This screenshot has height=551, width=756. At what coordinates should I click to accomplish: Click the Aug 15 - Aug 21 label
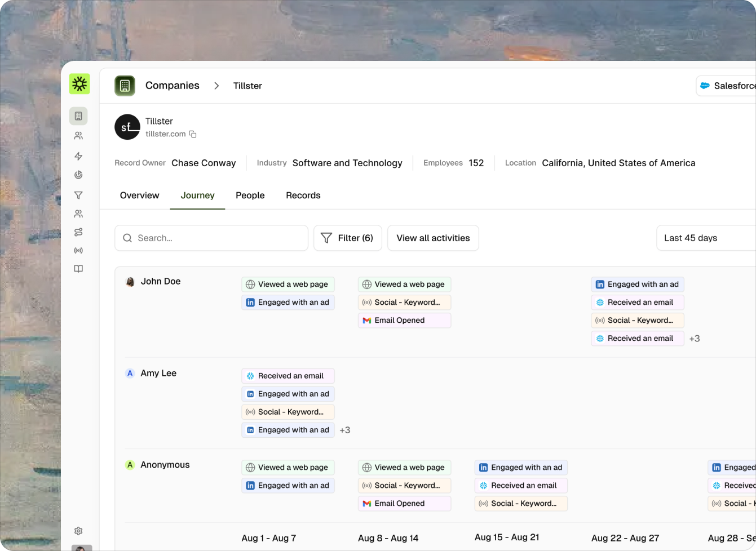[x=507, y=537]
